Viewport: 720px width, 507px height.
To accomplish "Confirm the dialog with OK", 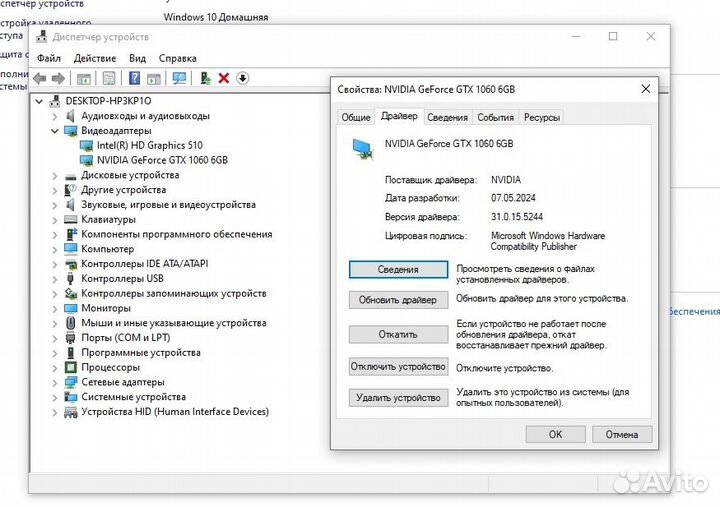I will point(556,434).
